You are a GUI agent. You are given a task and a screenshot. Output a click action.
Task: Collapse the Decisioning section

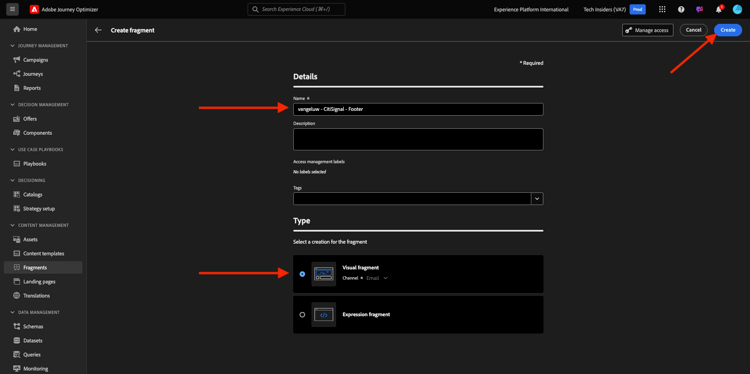point(12,180)
